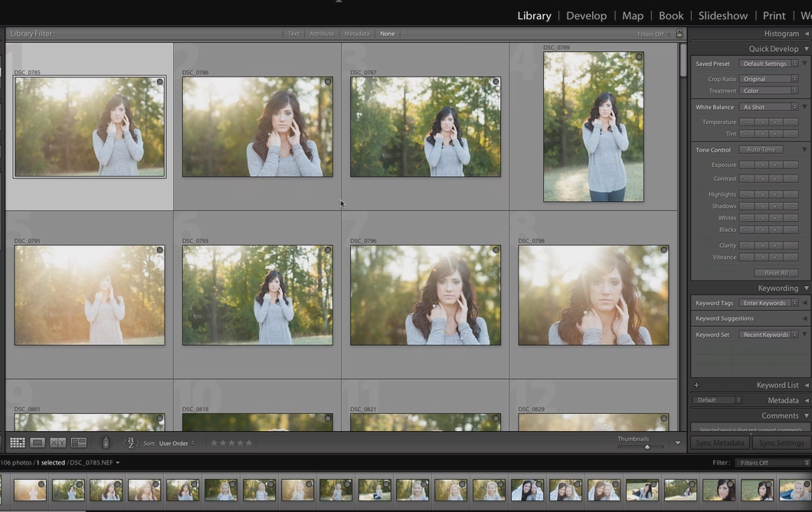Viewport: 812px width, 512px height.
Task: Click the Auto Tone button
Action: (x=760, y=150)
